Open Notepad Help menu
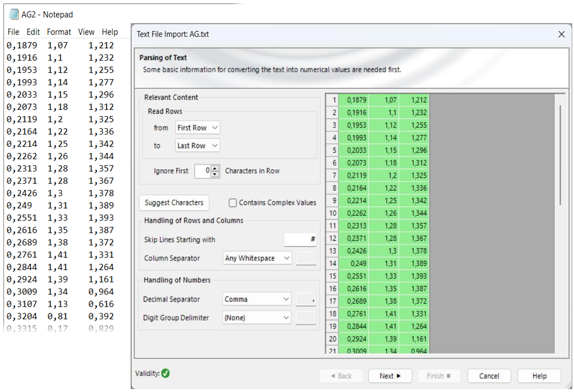 [110, 32]
